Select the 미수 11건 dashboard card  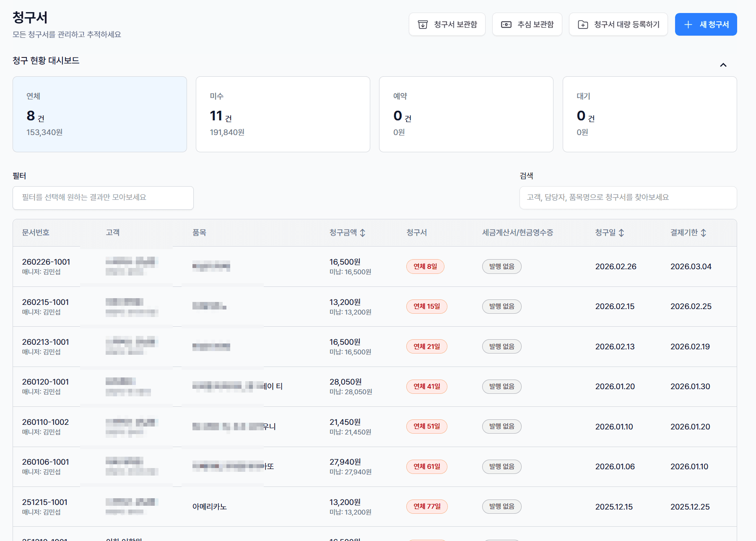tap(283, 114)
